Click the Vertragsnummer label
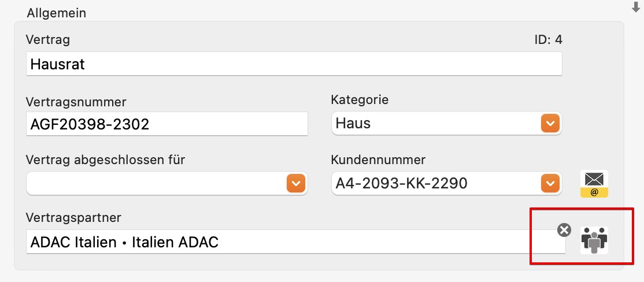Screen dimensions: 644x282 point(76,102)
